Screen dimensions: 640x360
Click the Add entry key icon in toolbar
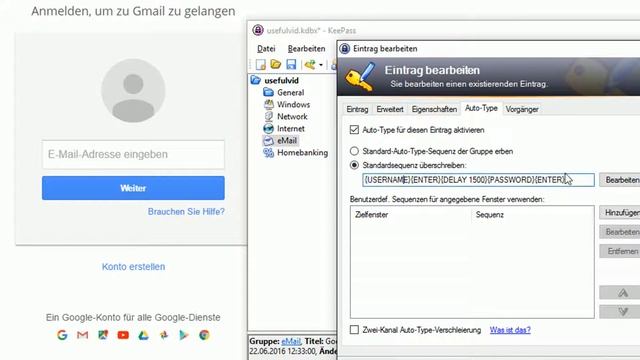click(x=310, y=64)
